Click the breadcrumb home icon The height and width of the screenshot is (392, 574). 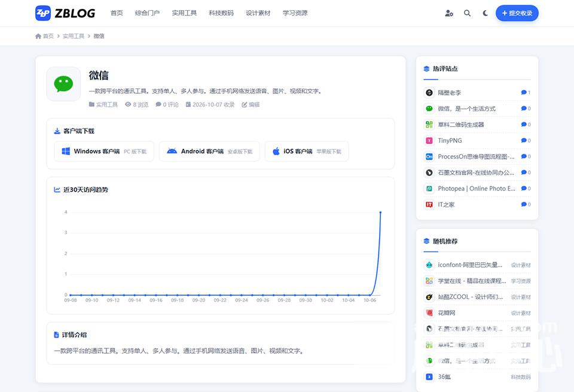coord(38,36)
